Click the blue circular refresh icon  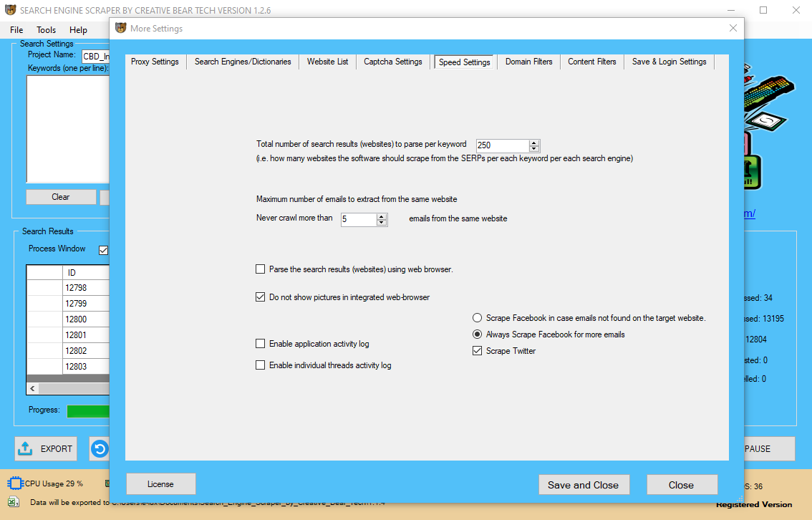[100, 448]
